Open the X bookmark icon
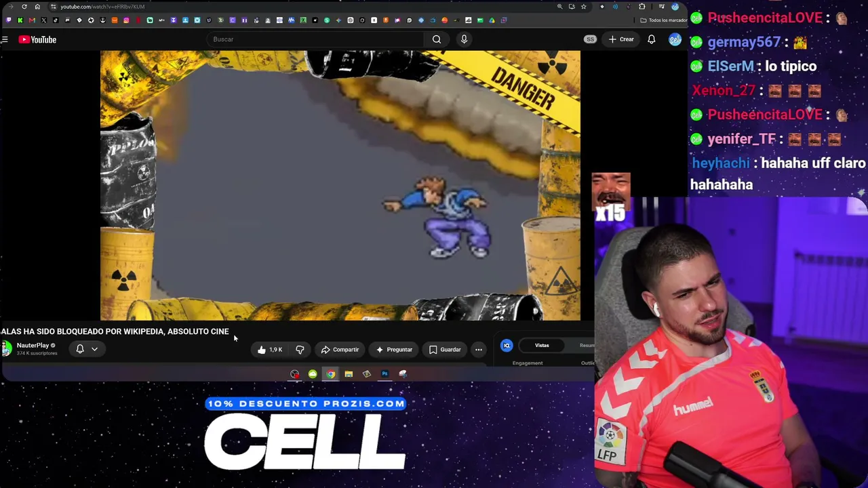Viewport: 868px width, 488px height. (44, 20)
